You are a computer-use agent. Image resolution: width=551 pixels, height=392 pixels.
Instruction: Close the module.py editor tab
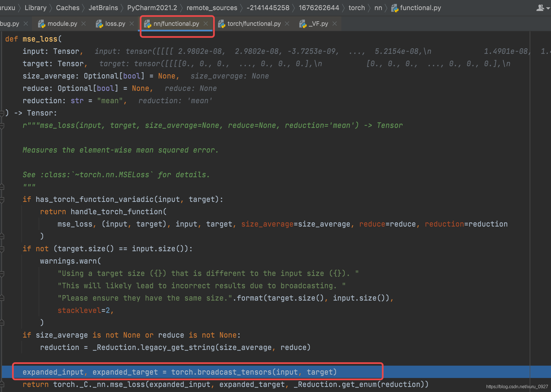coord(84,24)
